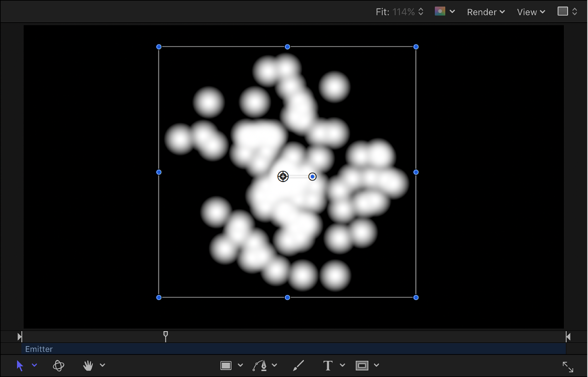The width and height of the screenshot is (588, 377).
Task: Select the arrow selection tool
Action: [x=19, y=365]
